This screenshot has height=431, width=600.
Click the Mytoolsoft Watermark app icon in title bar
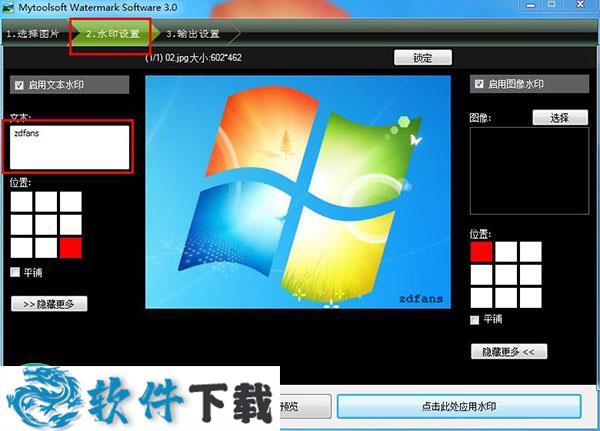coord(8,8)
